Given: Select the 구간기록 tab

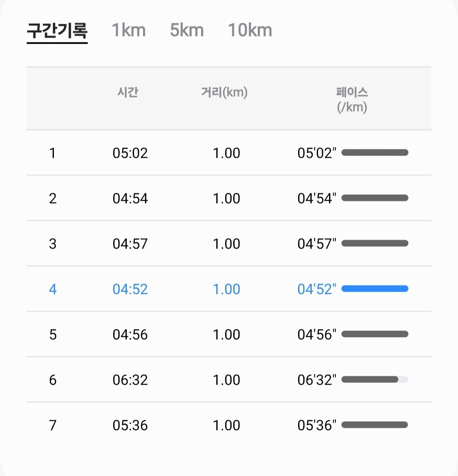Looking at the screenshot, I should coord(57,31).
